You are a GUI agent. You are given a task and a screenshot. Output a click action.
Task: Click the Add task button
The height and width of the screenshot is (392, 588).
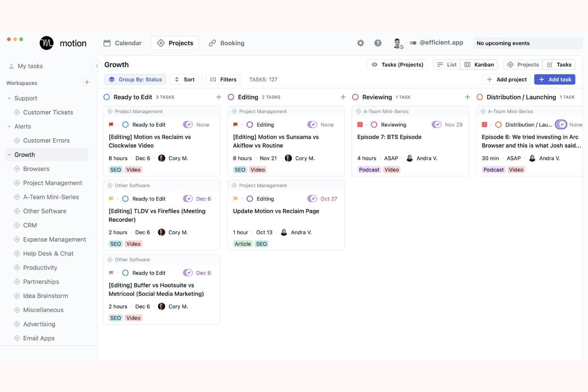(x=555, y=79)
